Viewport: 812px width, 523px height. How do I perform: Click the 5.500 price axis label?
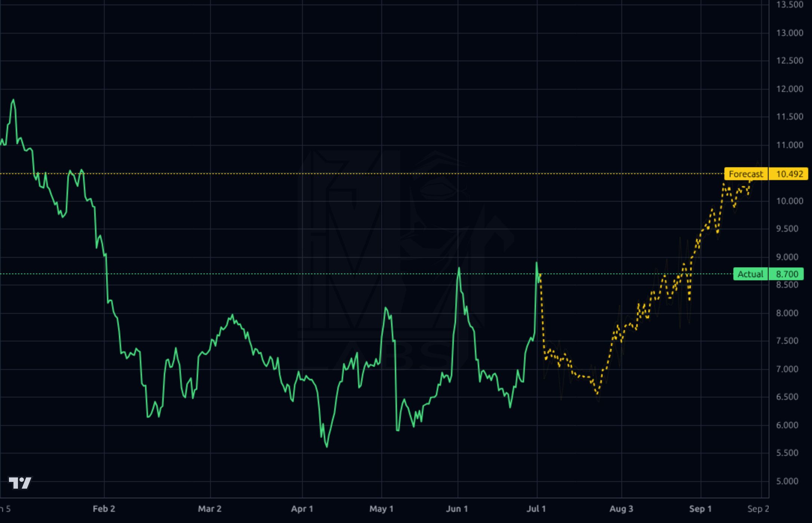(787, 453)
